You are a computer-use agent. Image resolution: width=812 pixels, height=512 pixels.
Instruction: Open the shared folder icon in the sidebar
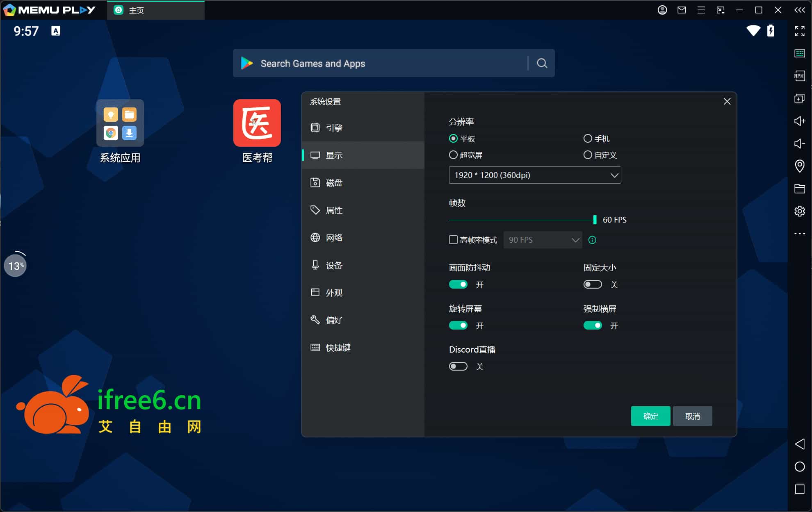click(x=799, y=189)
